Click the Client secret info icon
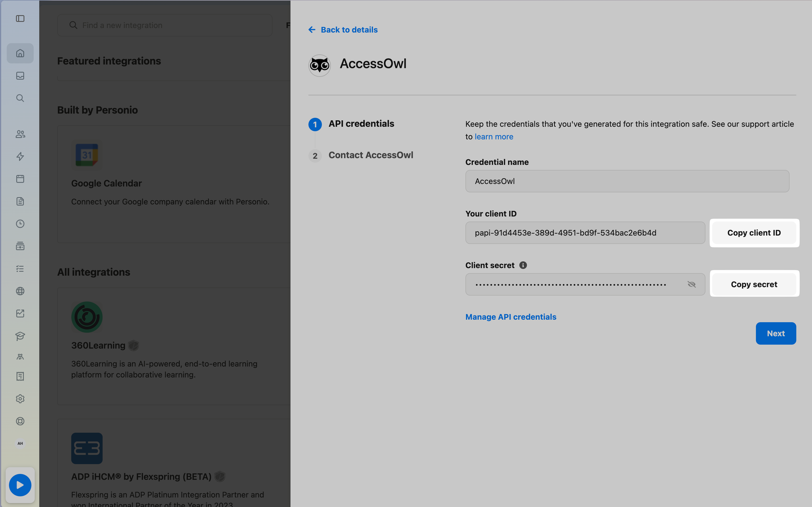 click(523, 265)
